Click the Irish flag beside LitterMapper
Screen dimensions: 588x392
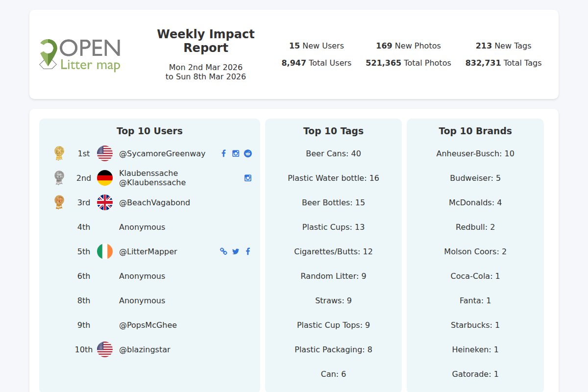click(105, 251)
